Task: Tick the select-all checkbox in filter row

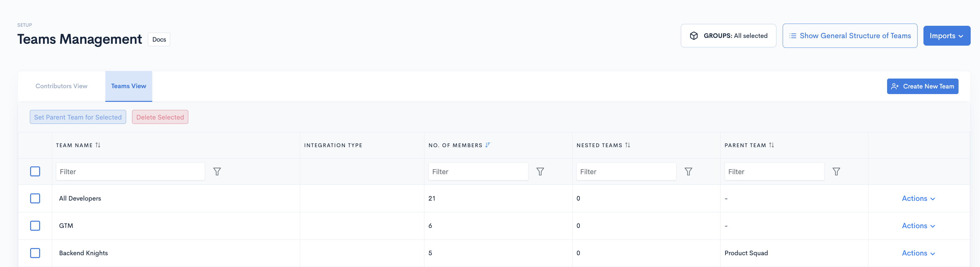Action: (x=35, y=172)
